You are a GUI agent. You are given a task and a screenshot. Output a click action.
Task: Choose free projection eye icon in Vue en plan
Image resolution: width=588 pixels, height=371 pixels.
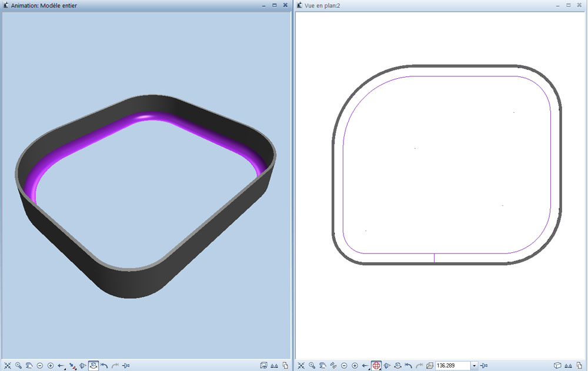click(387, 365)
